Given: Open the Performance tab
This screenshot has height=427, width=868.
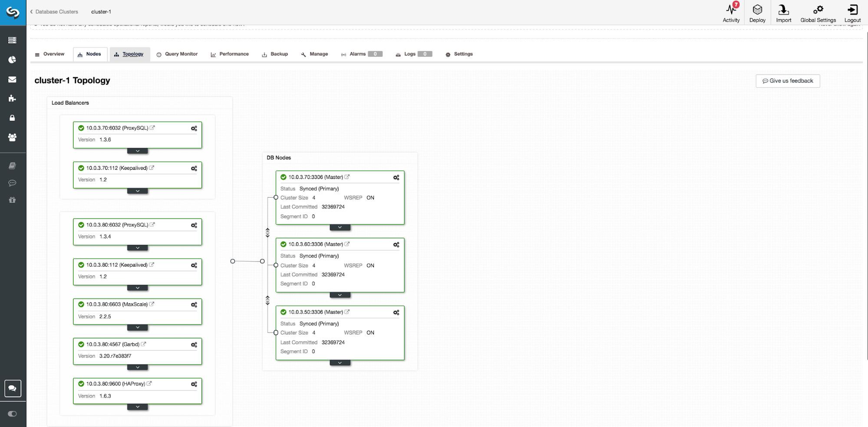Looking at the screenshot, I should [230, 54].
